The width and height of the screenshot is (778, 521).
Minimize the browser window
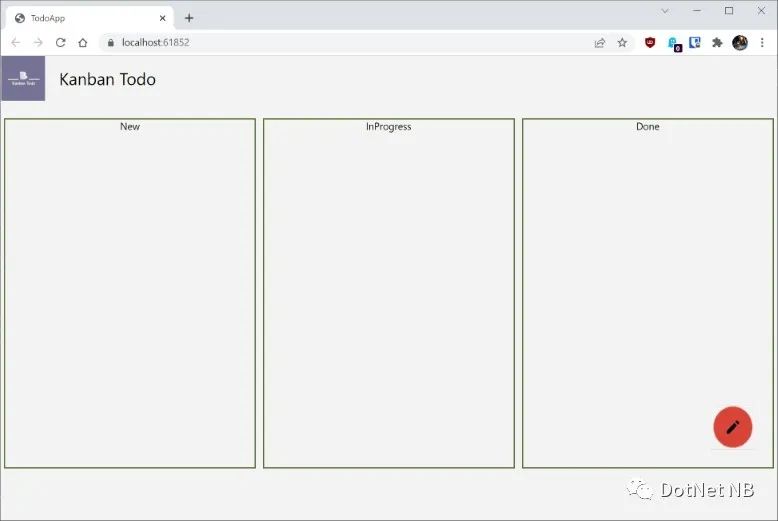coord(697,11)
